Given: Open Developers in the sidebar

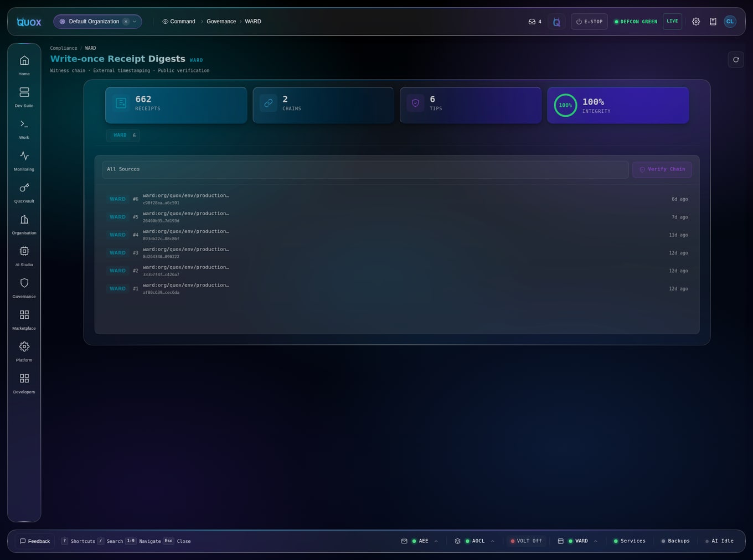Looking at the screenshot, I should pos(24,383).
